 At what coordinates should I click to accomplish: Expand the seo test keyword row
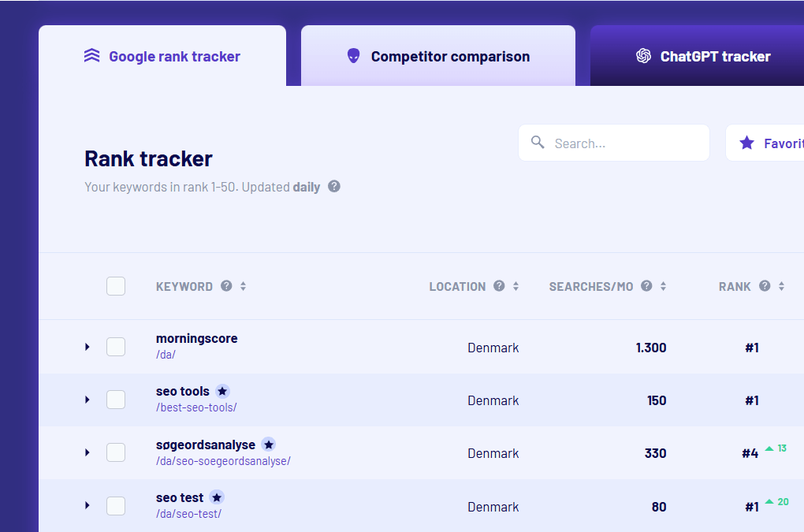87,506
